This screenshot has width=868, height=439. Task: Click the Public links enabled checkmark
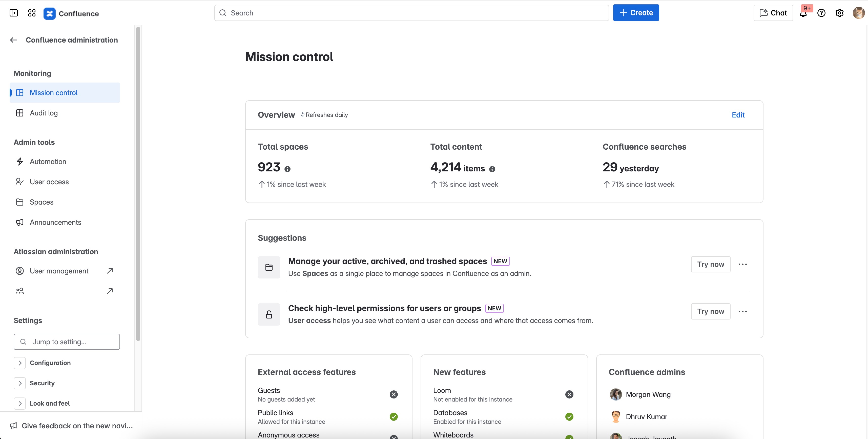(394, 417)
